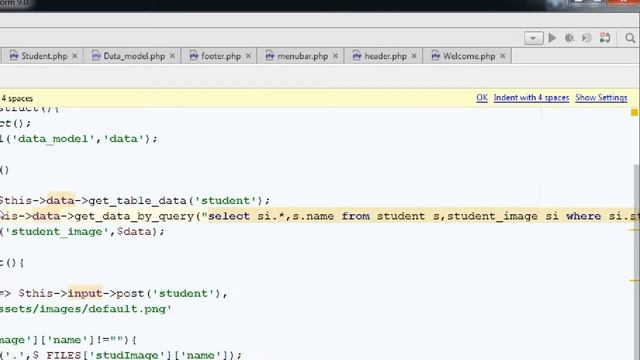Toggle listening for PHP debug connections
The image size is (640, 360).
pyautogui.click(x=605, y=38)
